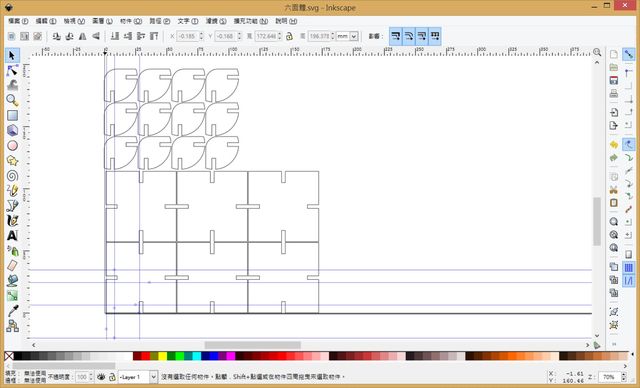
Task: Select the Gradient tool
Action: tap(12, 296)
